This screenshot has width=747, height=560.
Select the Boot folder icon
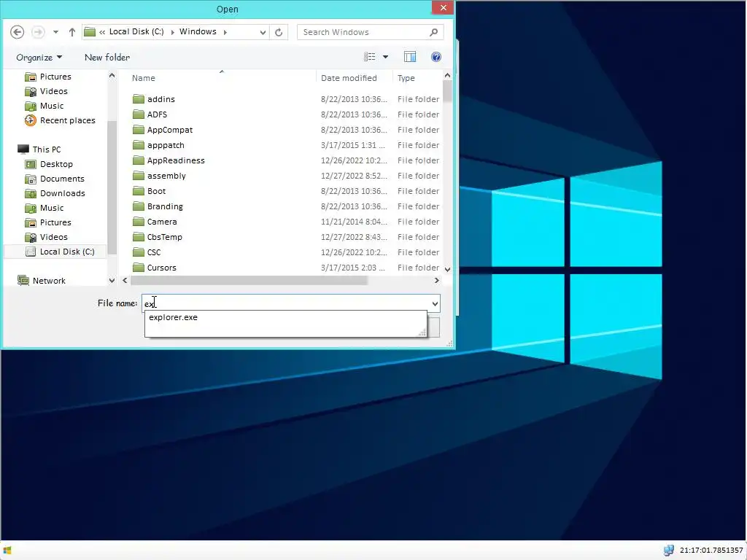coord(139,191)
